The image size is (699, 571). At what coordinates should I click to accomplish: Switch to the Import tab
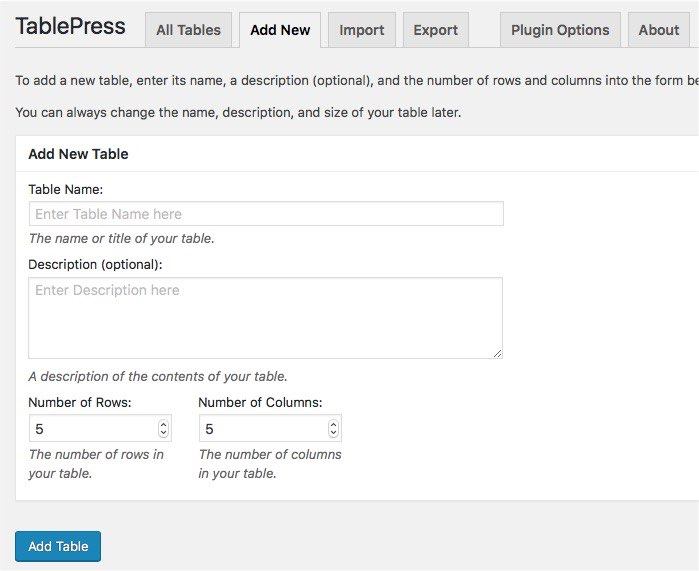361,30
